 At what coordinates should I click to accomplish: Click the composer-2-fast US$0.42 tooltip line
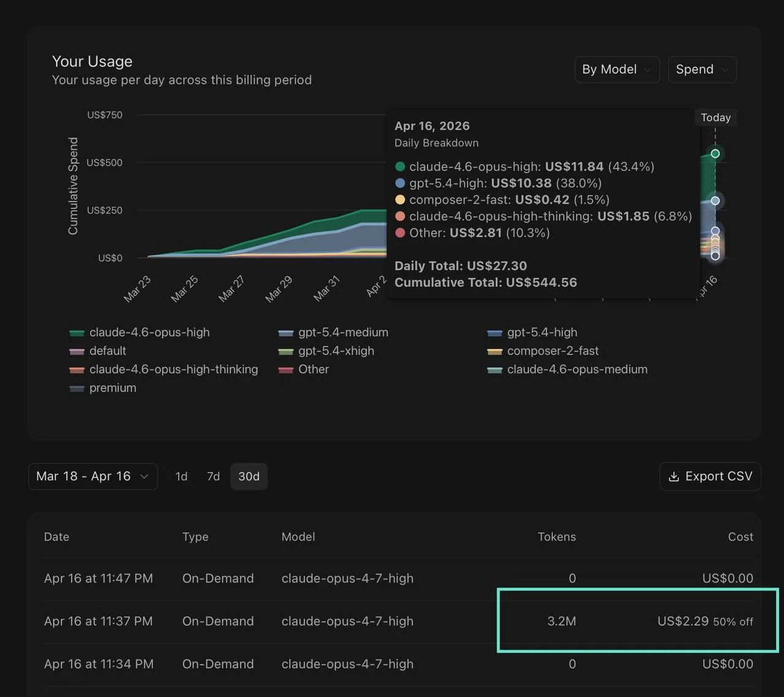502,200
